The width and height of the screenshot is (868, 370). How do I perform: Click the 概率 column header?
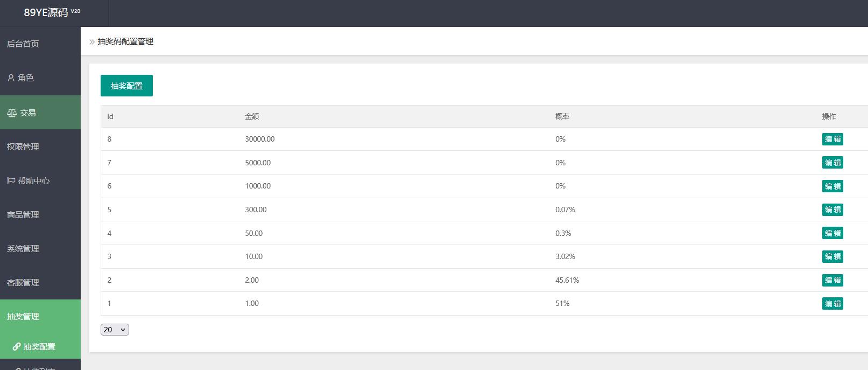pos(562,116)
